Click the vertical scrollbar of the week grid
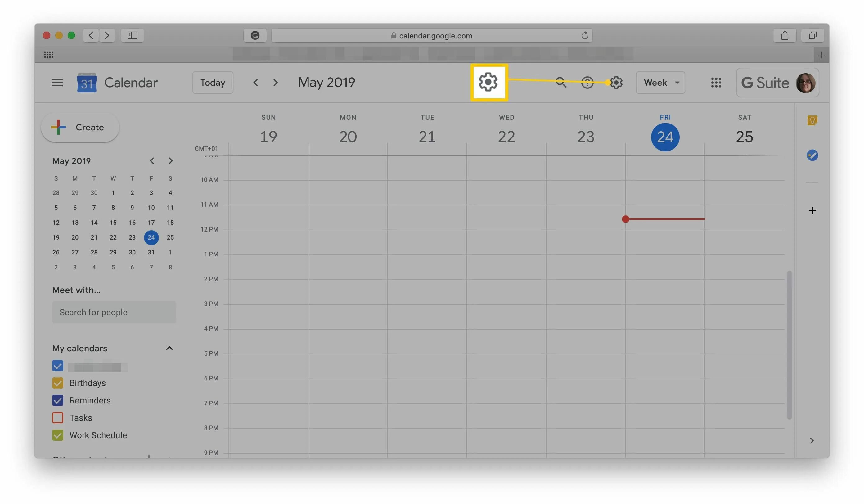864x504 pixels. tap(789, 344)
